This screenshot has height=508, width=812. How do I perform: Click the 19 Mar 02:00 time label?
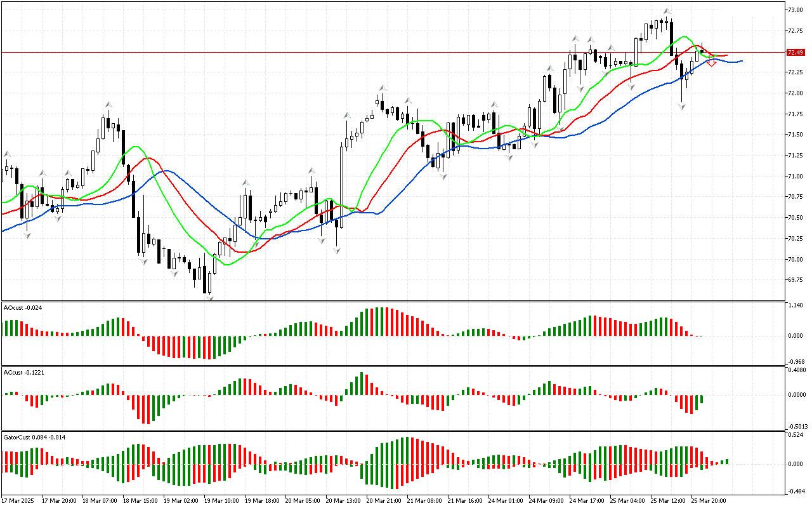pyautogui.click(x=182, y=500)
